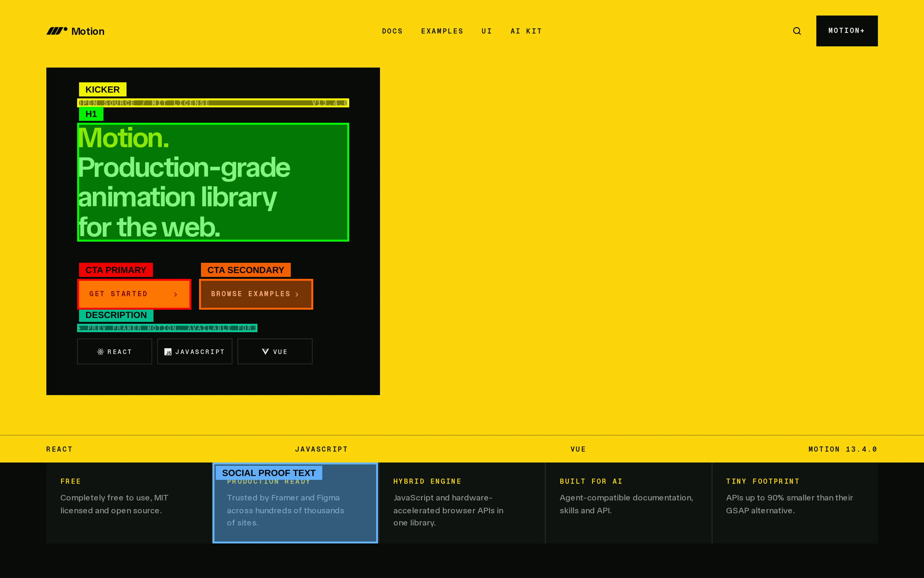Click the Motion logo in the header
Screen dimensions: 924x578
click(75, 31)
